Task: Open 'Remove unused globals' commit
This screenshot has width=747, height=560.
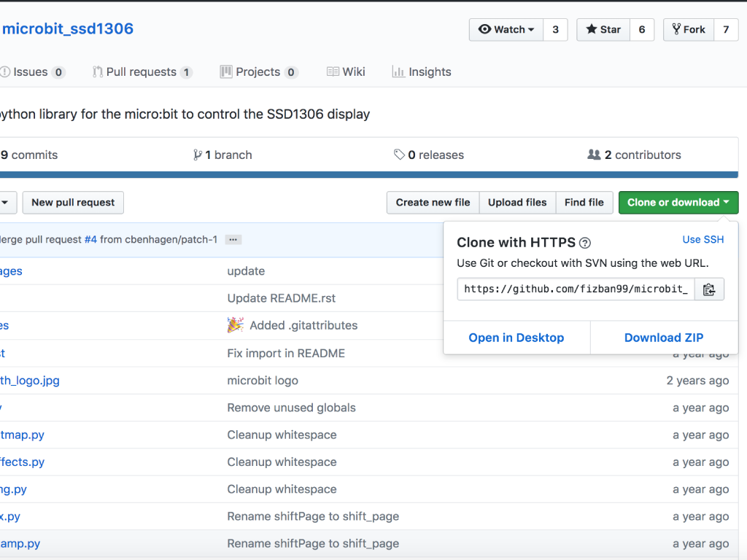Action: tap(291, 408)
